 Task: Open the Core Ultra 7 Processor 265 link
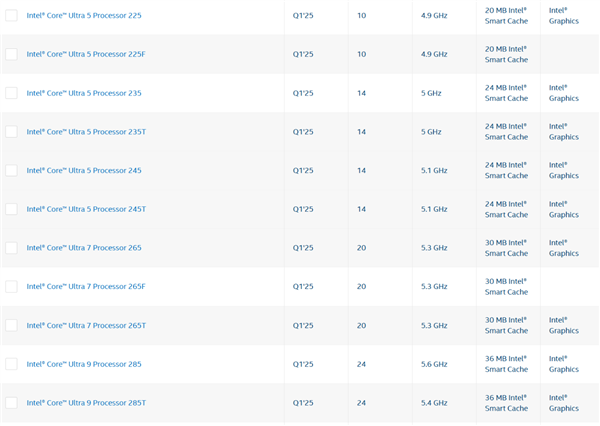pos(84,248)
